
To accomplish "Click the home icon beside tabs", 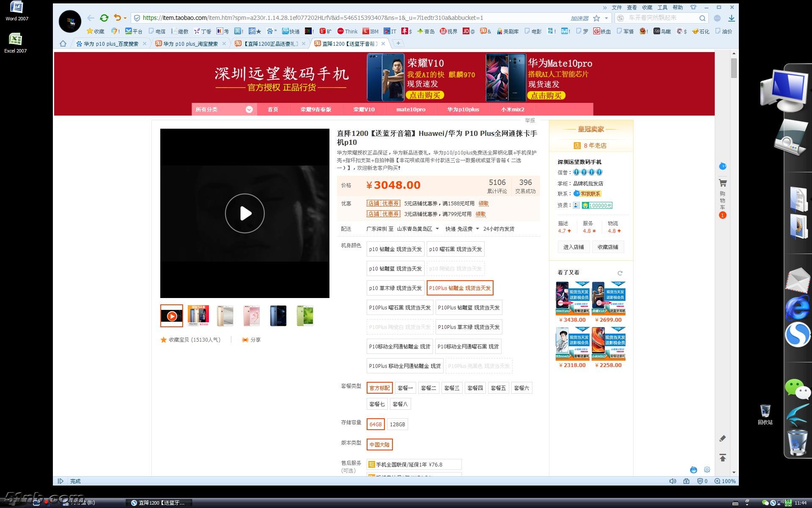I will pos(63,44).
